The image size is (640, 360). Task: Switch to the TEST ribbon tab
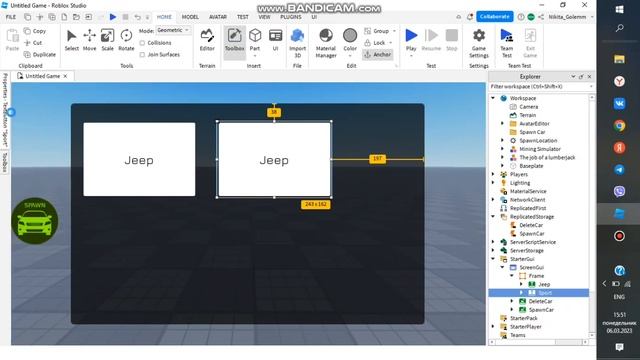(x=242, y=17)
